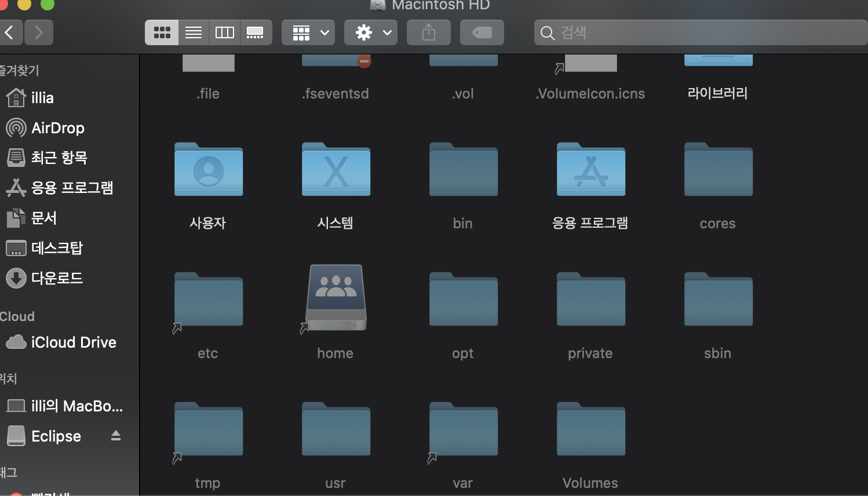Select the home network volume icon
The width and height of the screenshot is (868, 496).
point(336,298)
